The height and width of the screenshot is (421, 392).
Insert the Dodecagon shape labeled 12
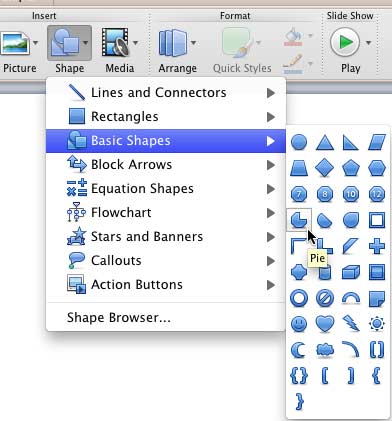pos(377,194)
